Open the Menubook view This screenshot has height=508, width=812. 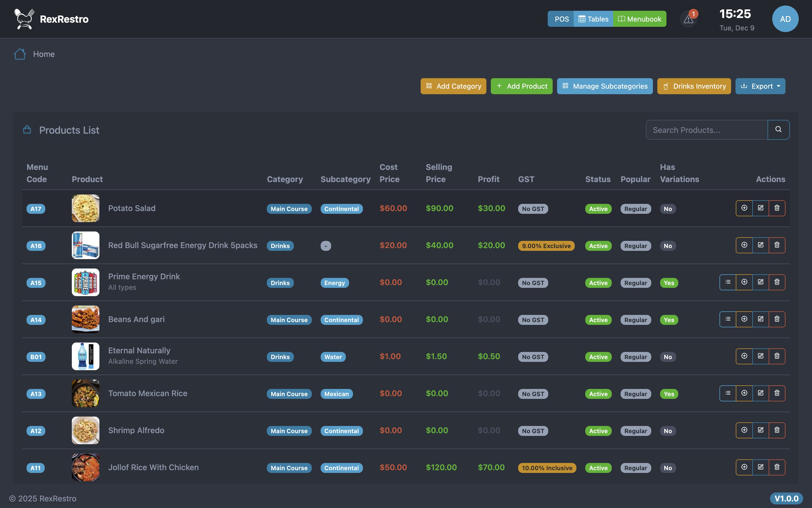click(639, 19)
